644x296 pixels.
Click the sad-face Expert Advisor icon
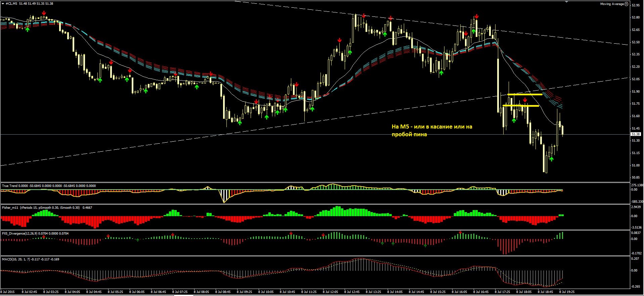tap(626, 4)
